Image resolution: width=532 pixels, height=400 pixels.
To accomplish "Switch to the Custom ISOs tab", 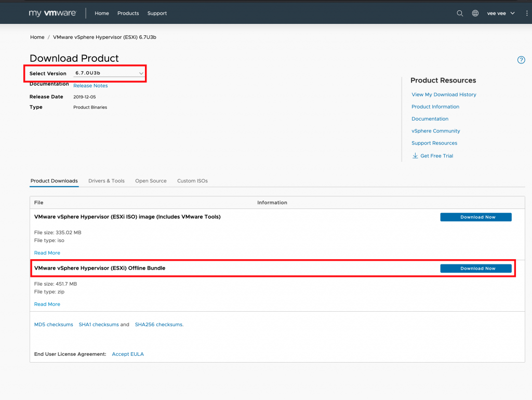I will 192,181.
